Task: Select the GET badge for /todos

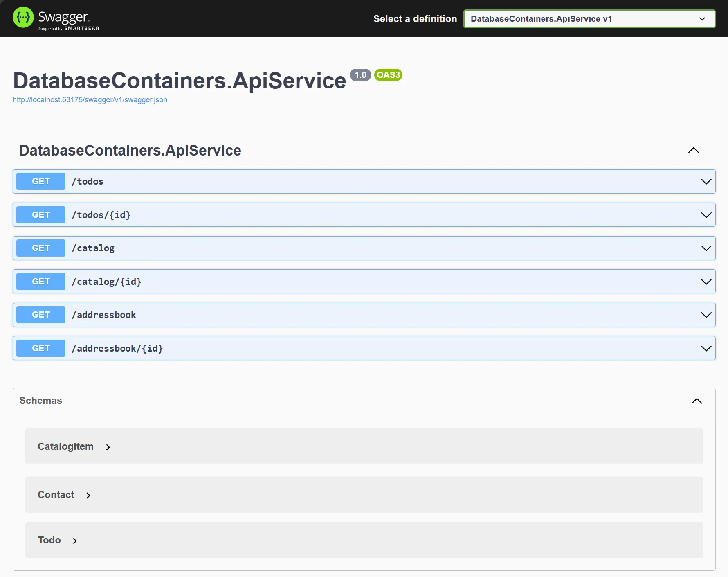Action: [40, 181]
